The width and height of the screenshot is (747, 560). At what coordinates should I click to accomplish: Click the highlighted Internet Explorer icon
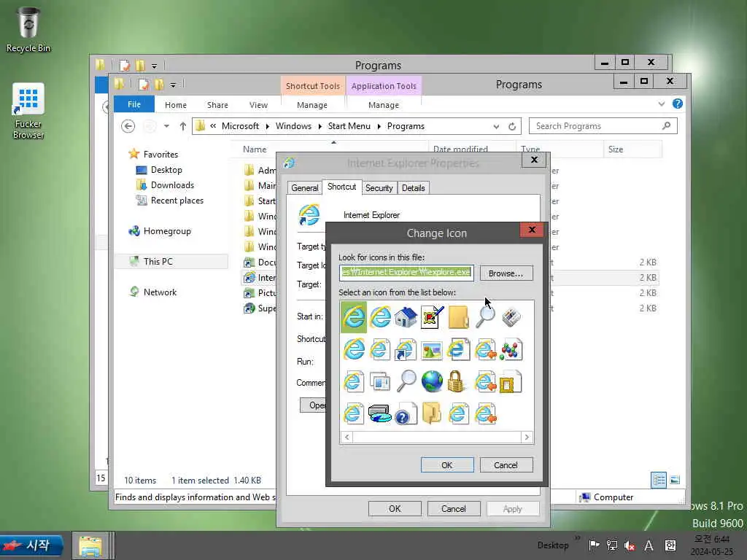[354, 317]
